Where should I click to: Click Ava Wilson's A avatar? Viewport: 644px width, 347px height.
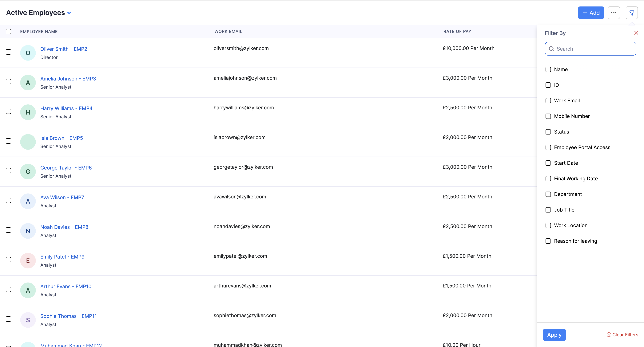click(x=28, y=201)
